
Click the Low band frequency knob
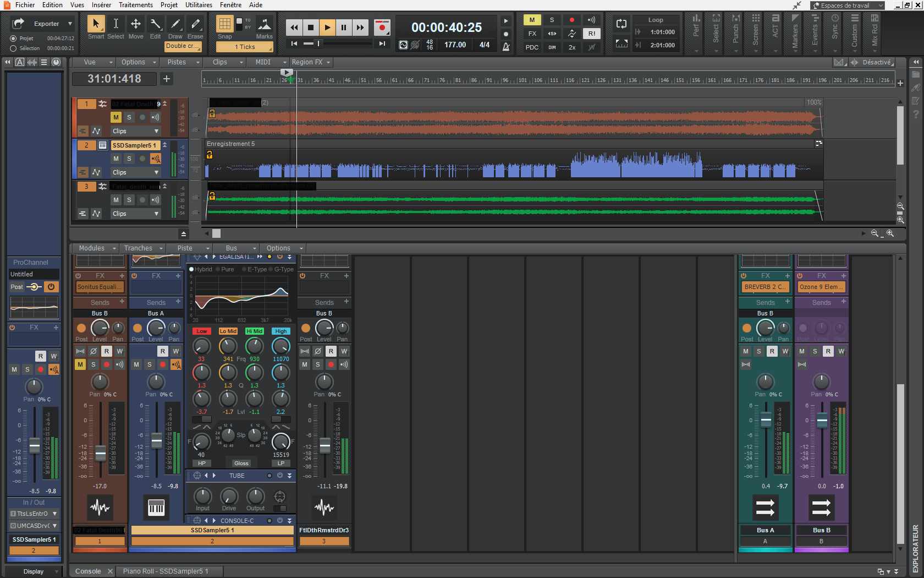click(x=201, y=346)
